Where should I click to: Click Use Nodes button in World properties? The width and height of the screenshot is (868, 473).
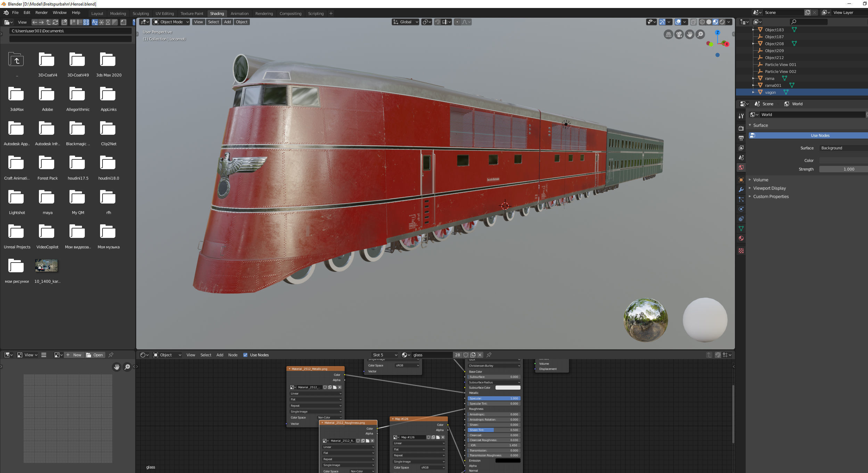click(x=808, y=135)
